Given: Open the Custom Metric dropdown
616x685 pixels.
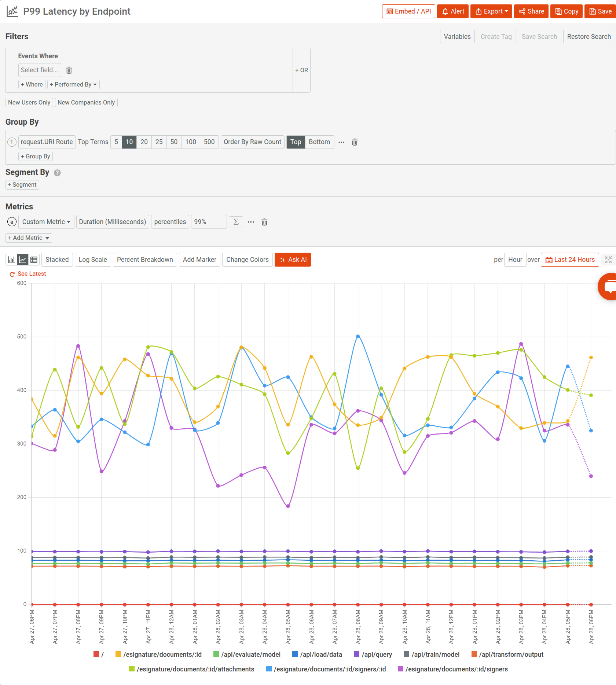Looking at the screenshot, I should [x=46, y=222].
